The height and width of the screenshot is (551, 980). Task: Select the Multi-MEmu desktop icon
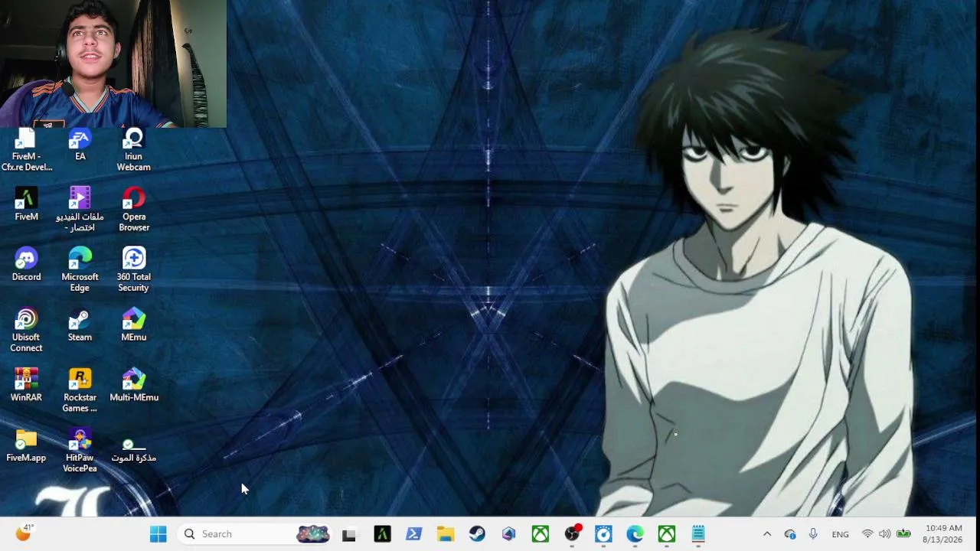coord(133,385)
